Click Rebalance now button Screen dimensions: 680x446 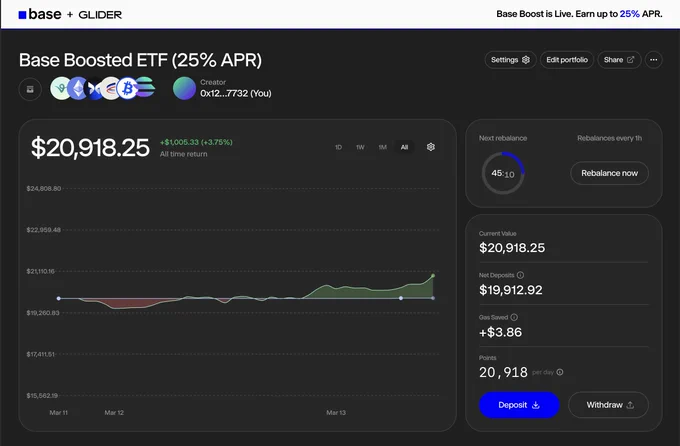click(609, 173)
